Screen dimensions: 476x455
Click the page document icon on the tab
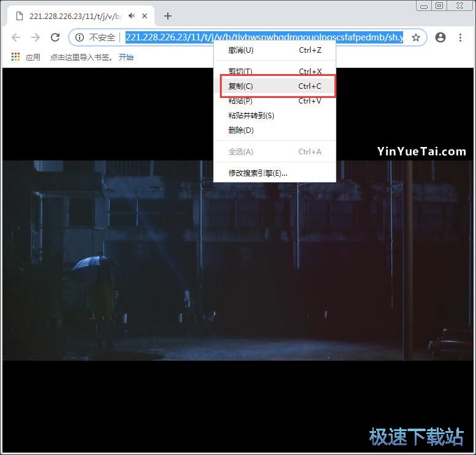[x=20, y=16]
